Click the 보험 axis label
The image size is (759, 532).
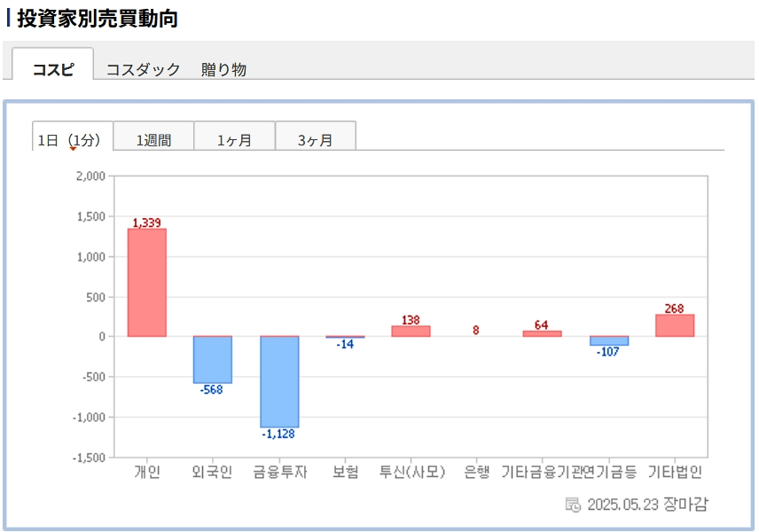click(x=345, y=472)
